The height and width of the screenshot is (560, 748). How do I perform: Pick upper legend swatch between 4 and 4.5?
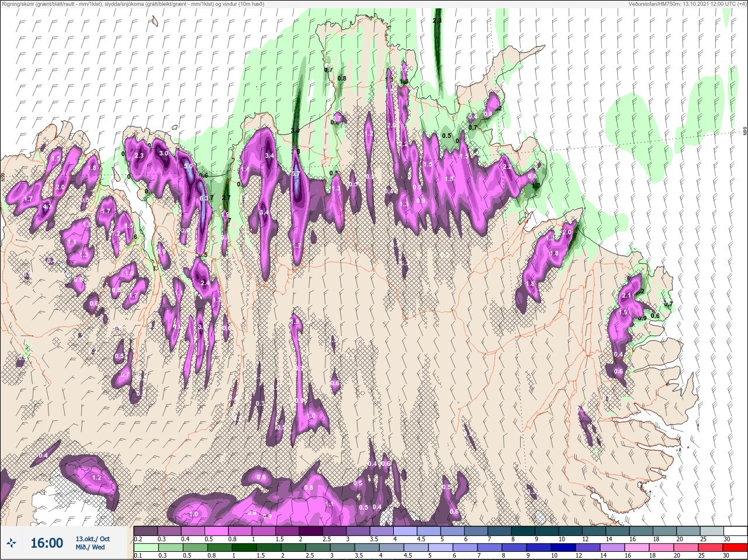[x=406, y=531]
